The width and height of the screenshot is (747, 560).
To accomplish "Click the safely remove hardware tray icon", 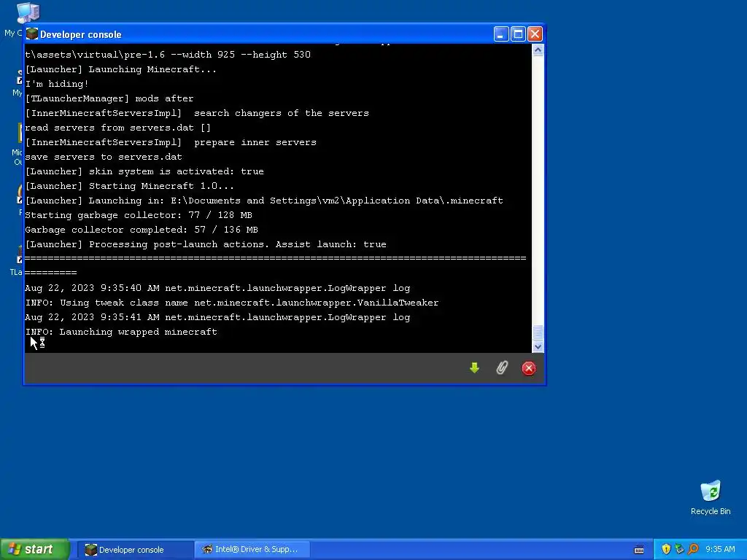I will (x=679, y=549).
